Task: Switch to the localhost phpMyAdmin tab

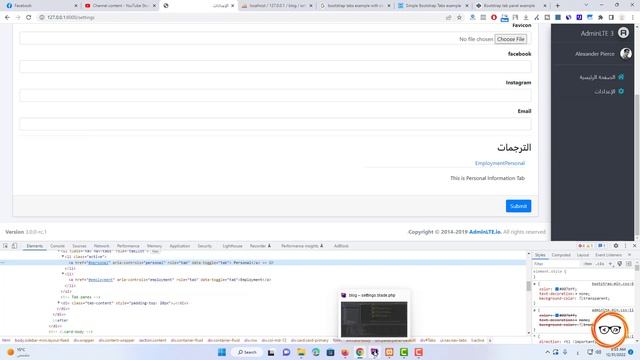Action: click(277, 6)
